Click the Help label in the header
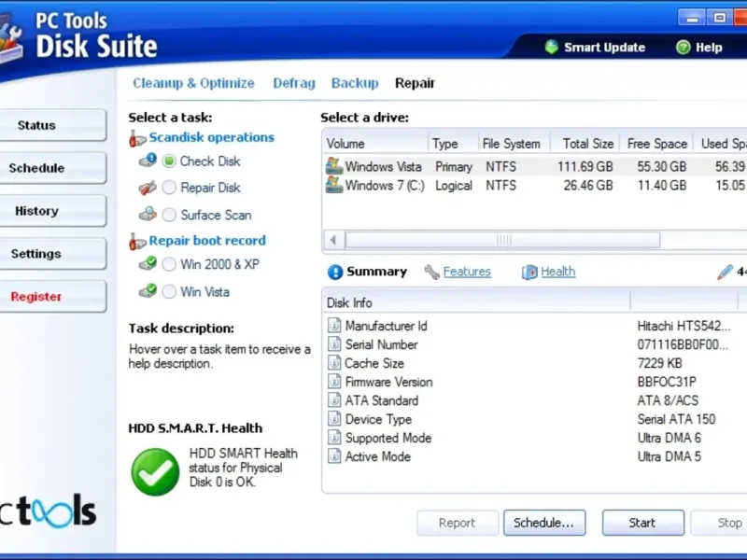 [x=709, y=48]
